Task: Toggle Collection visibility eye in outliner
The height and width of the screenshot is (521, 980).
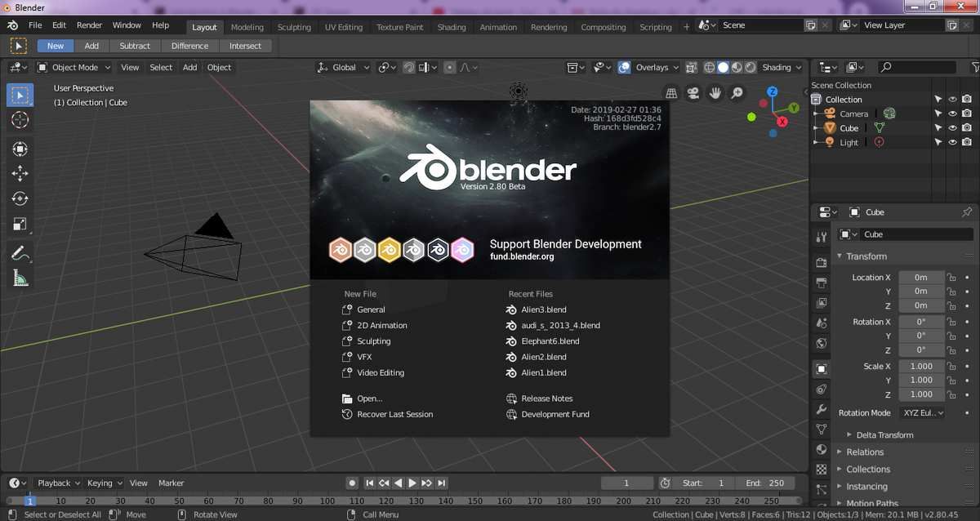Action: 952,100
